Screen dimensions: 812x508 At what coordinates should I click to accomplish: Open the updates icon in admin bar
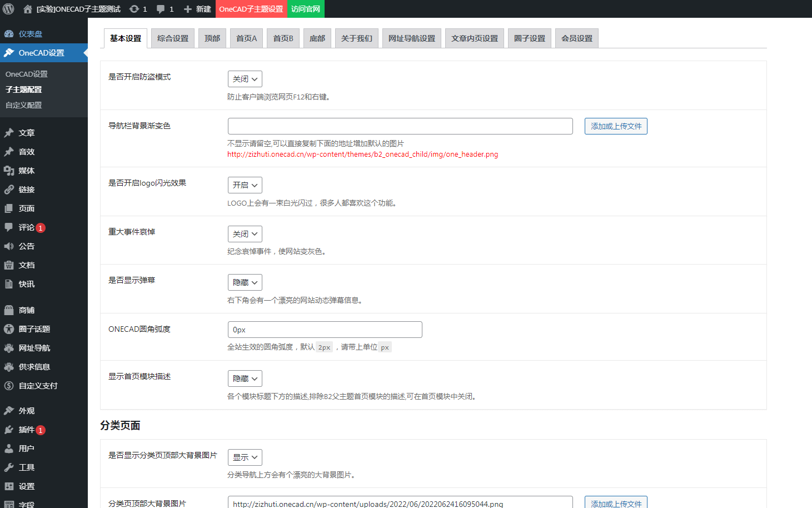tap(134, 9)
